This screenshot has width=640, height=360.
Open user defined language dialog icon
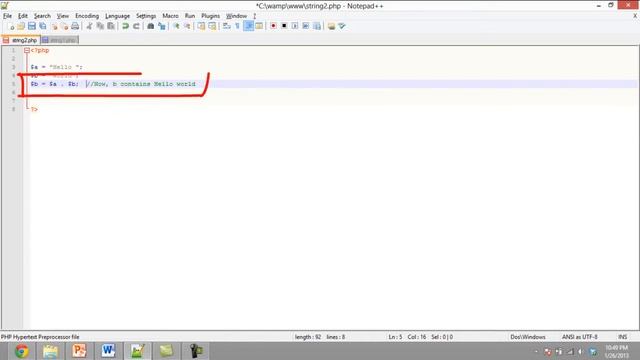259,26
